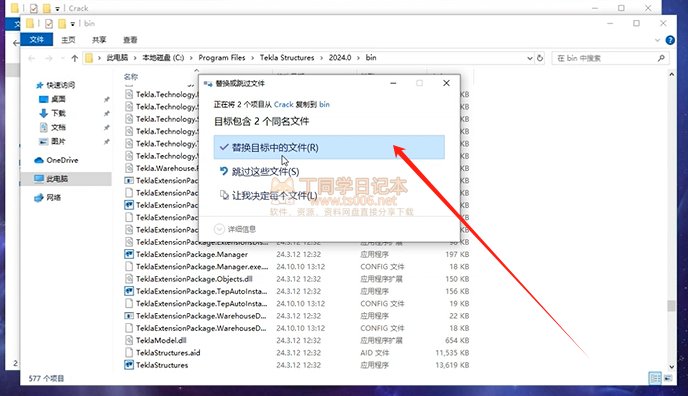Select TeklaModel.dll file
The width and height of the screenshot is (688, 396).
(x=161, y=340)
